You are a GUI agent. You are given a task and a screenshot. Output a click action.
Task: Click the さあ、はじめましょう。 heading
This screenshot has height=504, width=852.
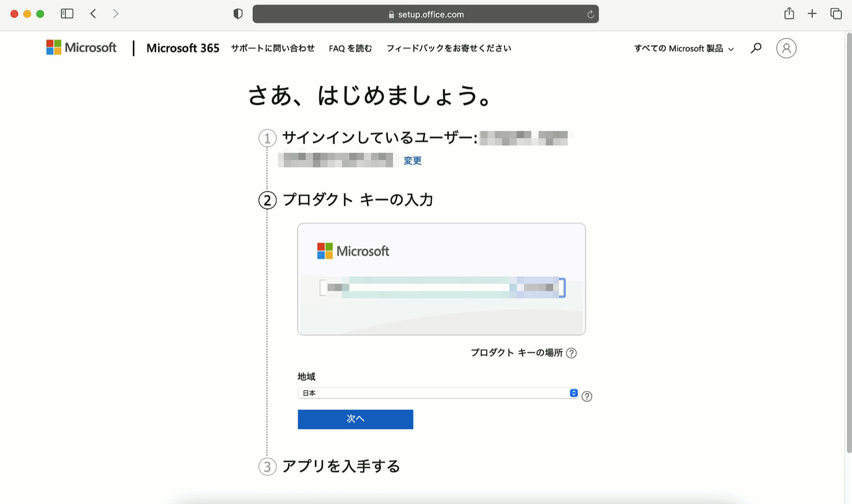coord(371,95)
